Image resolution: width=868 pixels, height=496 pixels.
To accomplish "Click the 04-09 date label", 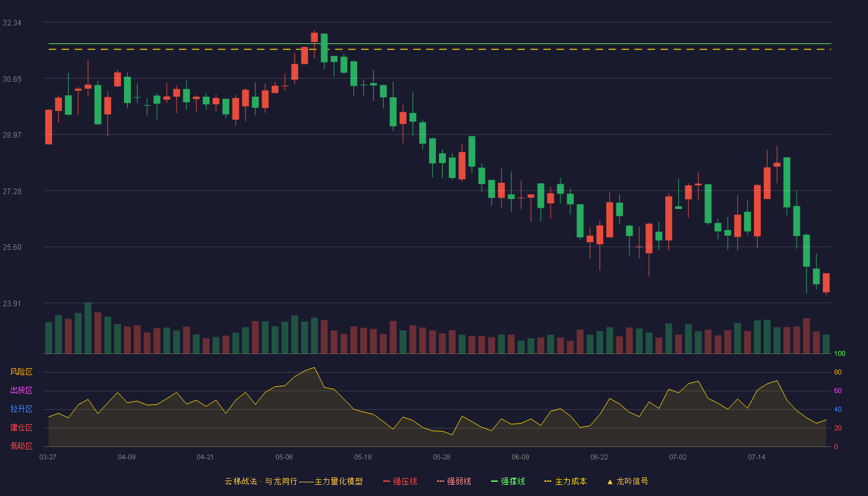I will pos(126,457).
